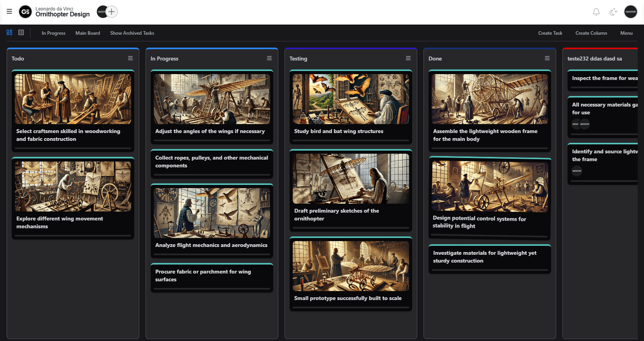Open the Testing column options menu
This screenshot has width=644, height=341.
click(x=408, y=59)
